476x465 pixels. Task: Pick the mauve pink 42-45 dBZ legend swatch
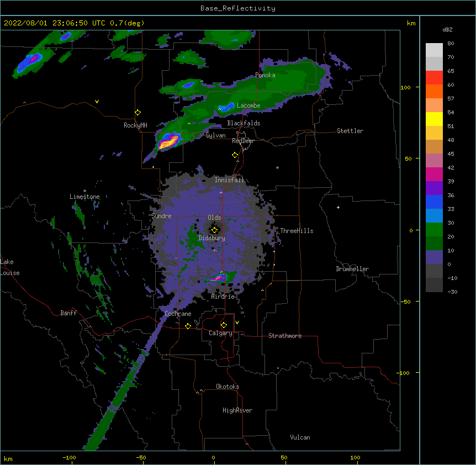point(434,161)
